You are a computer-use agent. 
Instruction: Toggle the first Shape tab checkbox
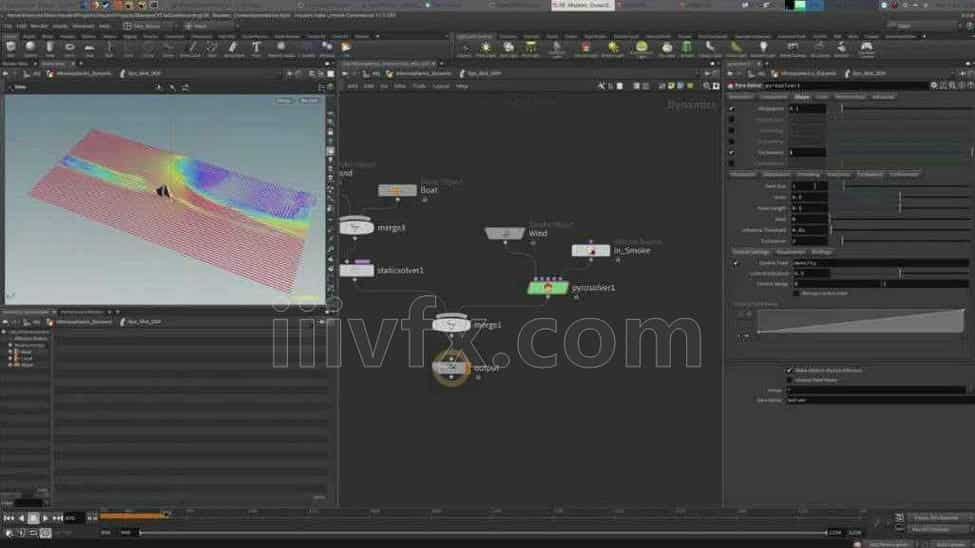pyautogui.click(x=732, y=108)
